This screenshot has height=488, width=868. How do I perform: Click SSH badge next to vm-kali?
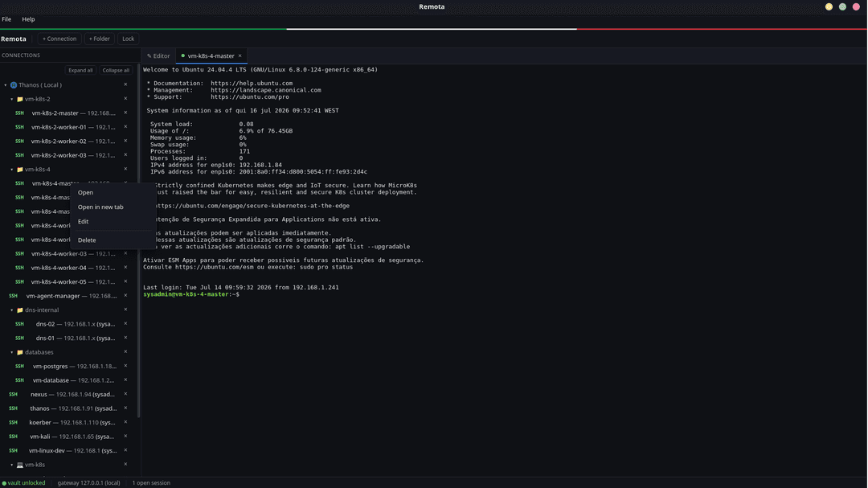[x=14, y=437]
